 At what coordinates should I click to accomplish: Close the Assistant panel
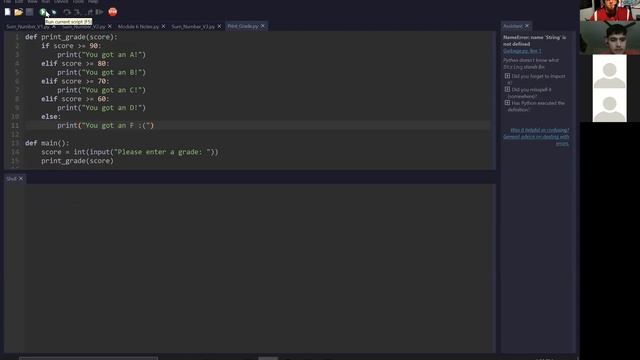click(527, 26)
